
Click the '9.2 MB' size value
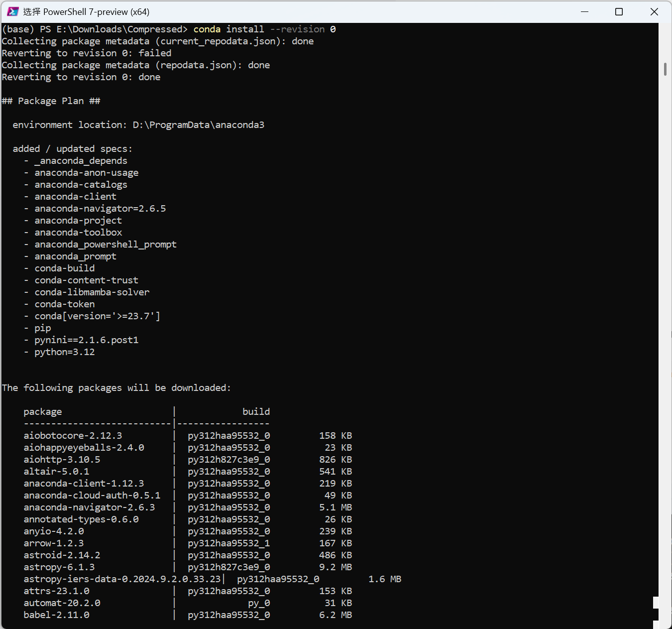coord(336,567)
